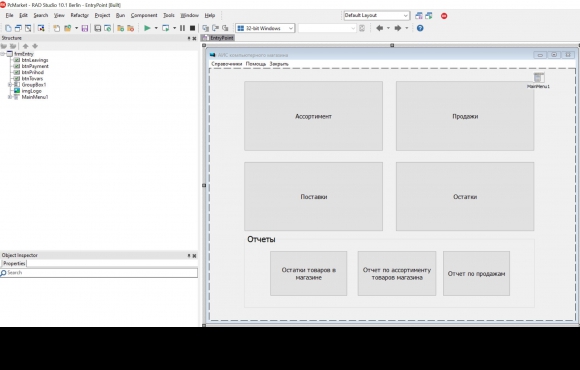Click the Pause program icon
580x370 pixels.
(182, 28)
